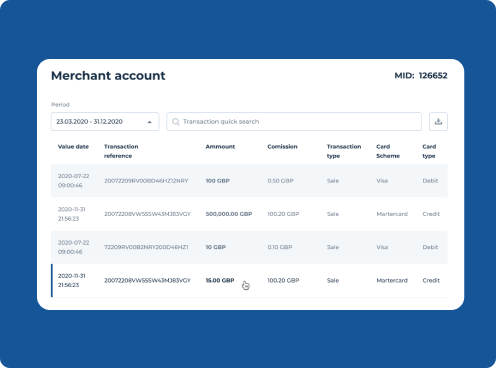Click Martercard in the 15.00 GBP row
Screen dimensions: 496x368
[x=392, y=280]
